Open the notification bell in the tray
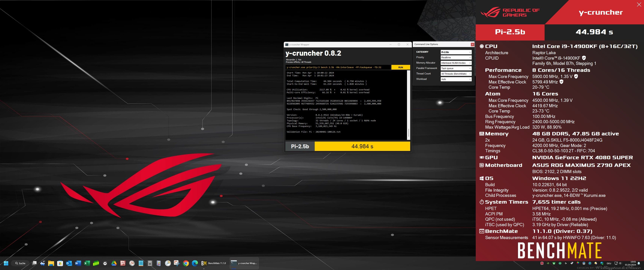Screen dimensions: 644x270 tap(639, 263)
